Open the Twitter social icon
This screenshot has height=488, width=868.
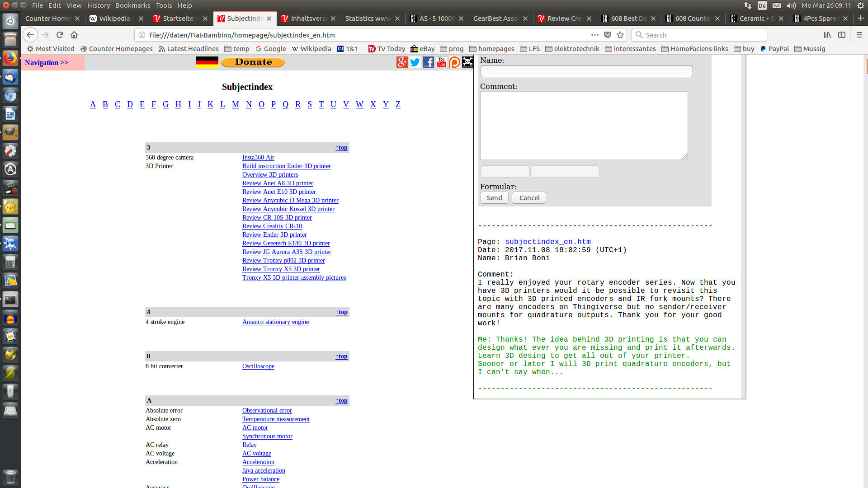click(415, 62)
